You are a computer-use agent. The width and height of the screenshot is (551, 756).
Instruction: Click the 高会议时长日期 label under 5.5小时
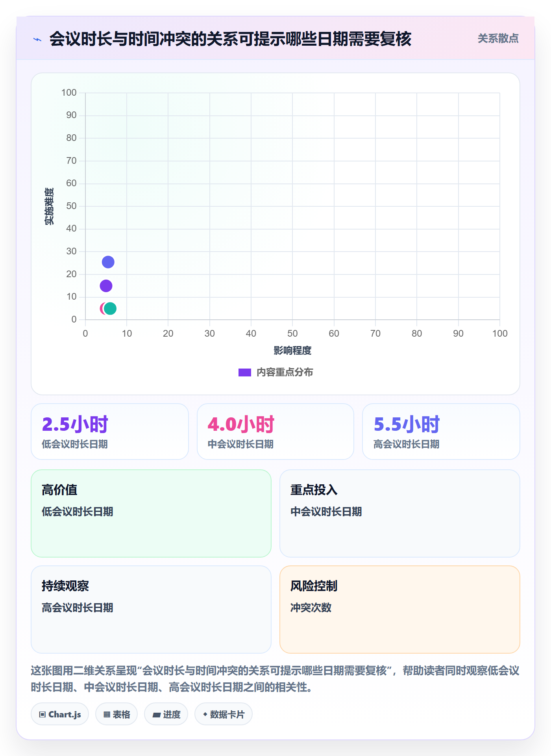(406, 444)
